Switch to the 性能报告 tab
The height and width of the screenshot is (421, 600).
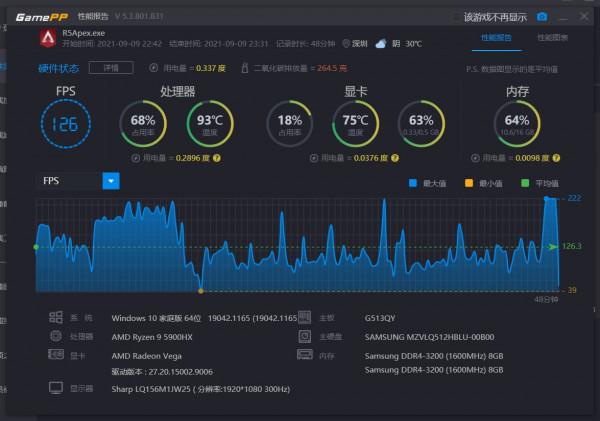coord(496,38)
